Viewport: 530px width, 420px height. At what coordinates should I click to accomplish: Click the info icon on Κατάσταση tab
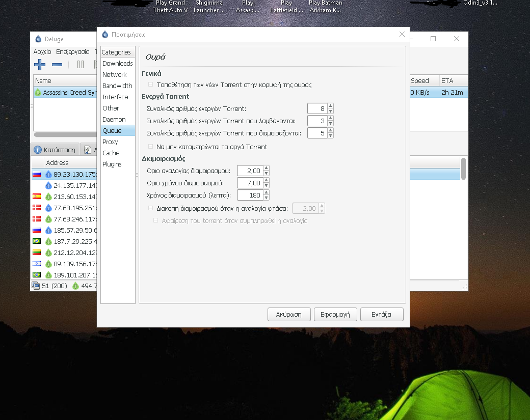[38, 150]
